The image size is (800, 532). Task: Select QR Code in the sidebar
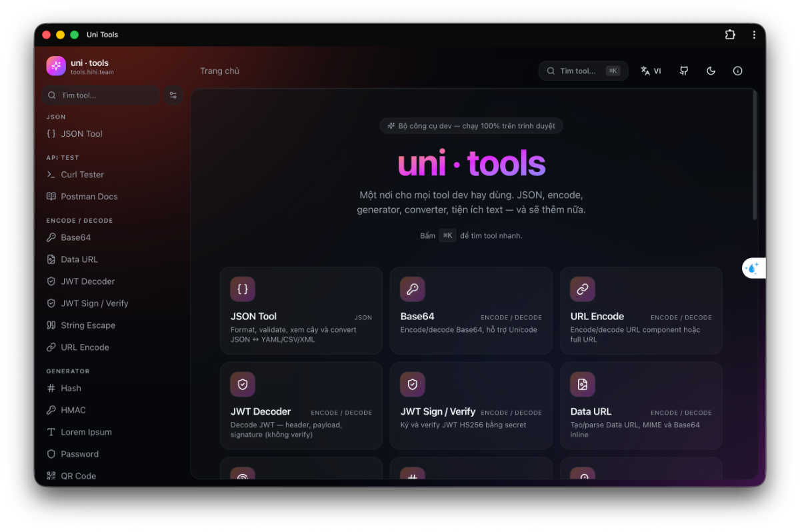click(x=113, y=476)
